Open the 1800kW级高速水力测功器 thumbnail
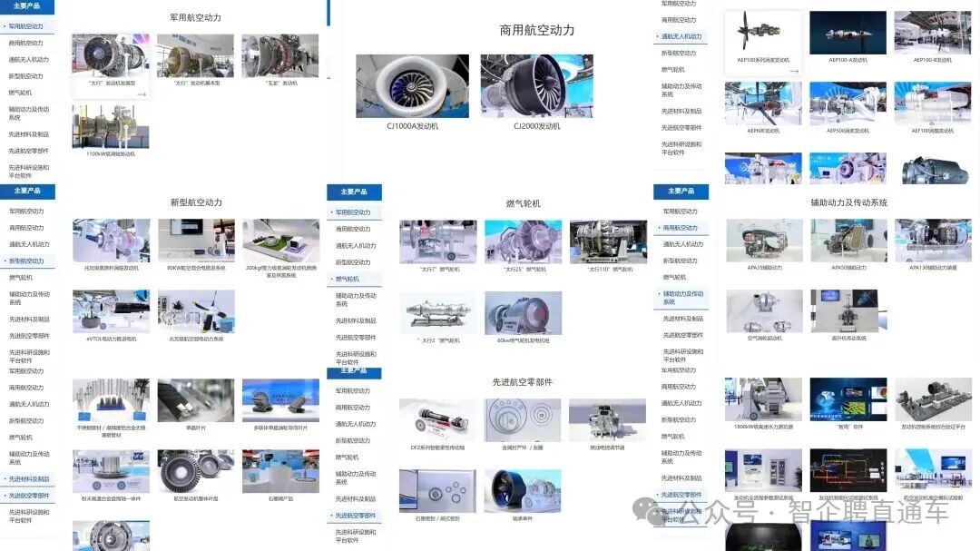Screen dimensions: 980x551 coord(763,399)
